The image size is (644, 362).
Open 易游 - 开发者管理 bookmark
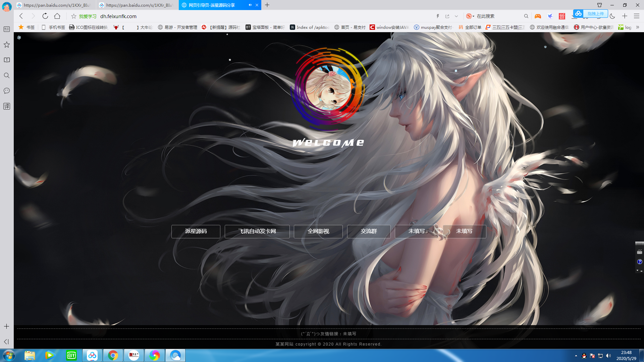click(x=177, y=27)
